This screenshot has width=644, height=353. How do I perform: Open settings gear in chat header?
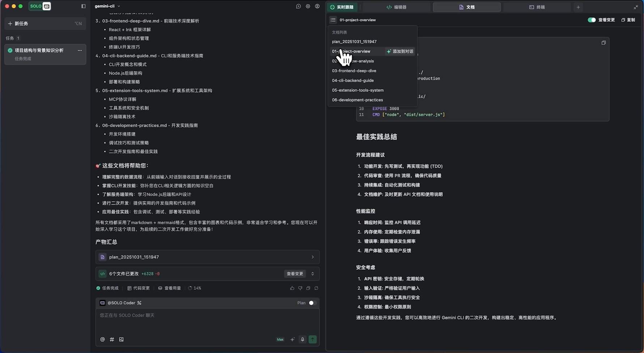pyautogui.click(x=308, y=6)
